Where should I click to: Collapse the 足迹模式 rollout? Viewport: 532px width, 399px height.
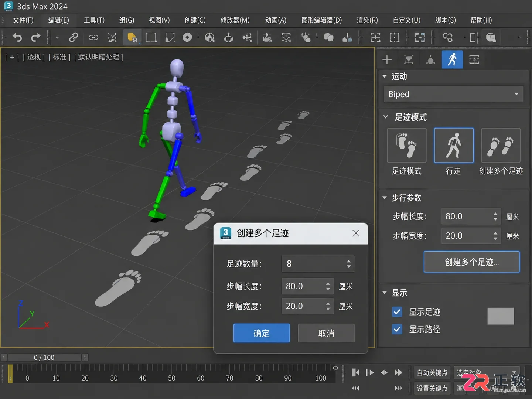[386, 117]
